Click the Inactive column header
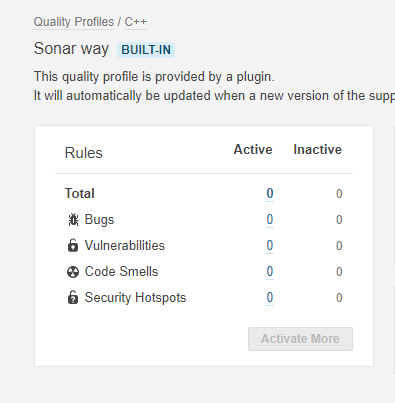The width and height of the screenshot is (395, 403). 318,150
